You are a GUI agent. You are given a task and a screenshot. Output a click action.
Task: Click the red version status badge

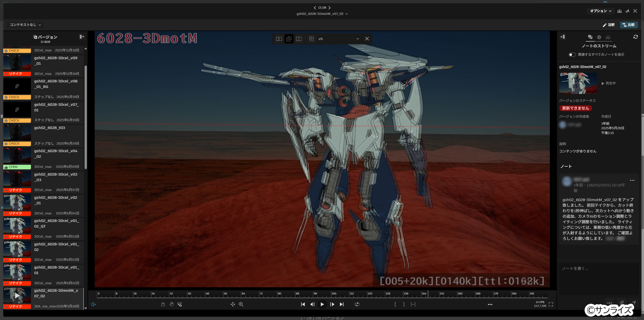pos(576,108)
